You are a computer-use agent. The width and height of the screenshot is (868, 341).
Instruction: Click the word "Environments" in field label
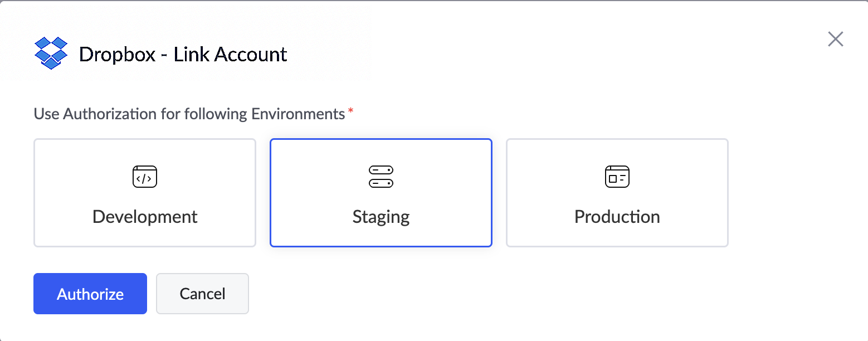tap(298, 114)
